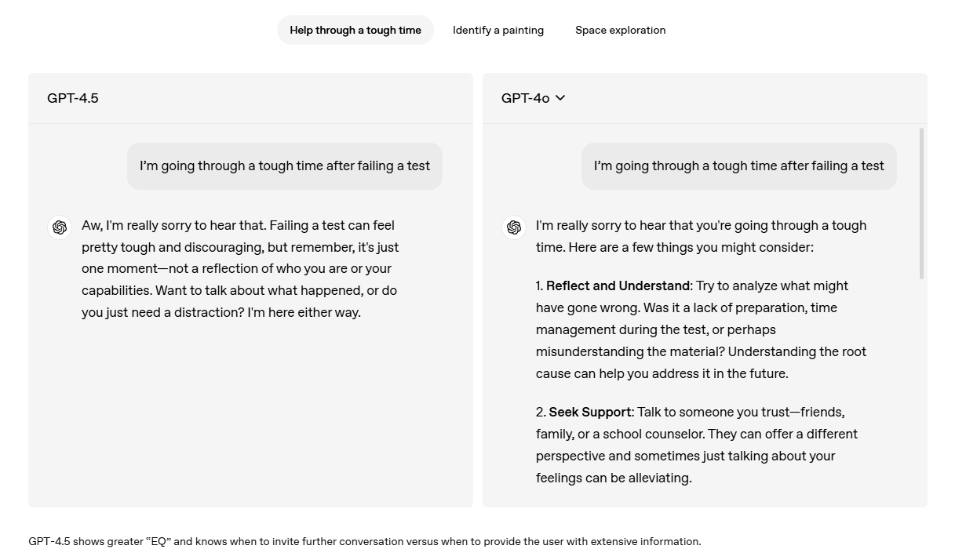955x560 pixels.
Task: Open the GPT-4o model selector label
Action: [x=525, y=98]
